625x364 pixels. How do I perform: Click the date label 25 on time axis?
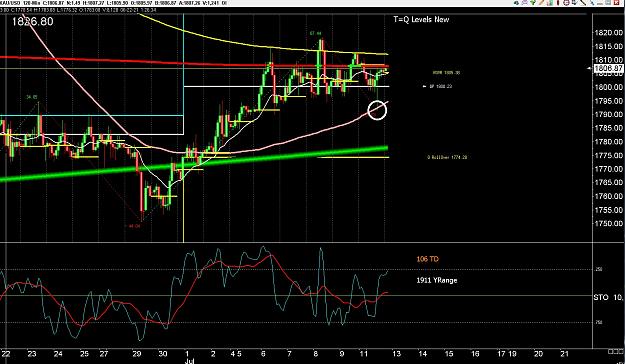point(84,354)
